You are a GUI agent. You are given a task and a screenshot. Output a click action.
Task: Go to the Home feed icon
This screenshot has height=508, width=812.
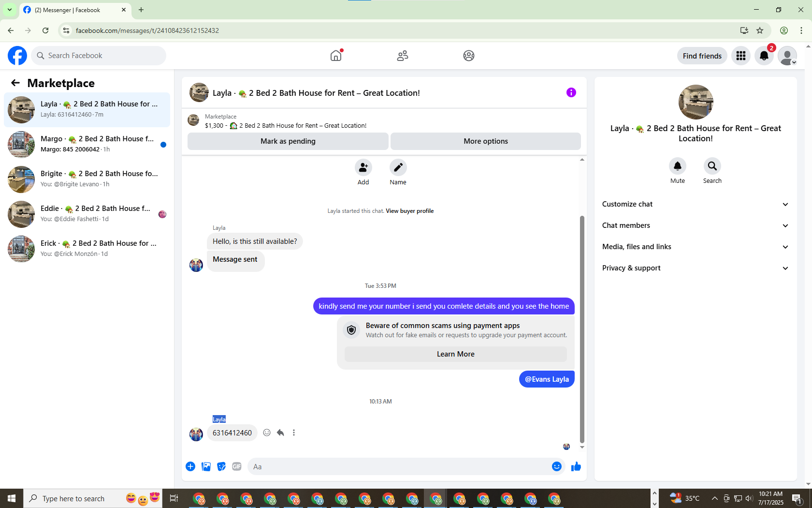[x=336, y=56]
